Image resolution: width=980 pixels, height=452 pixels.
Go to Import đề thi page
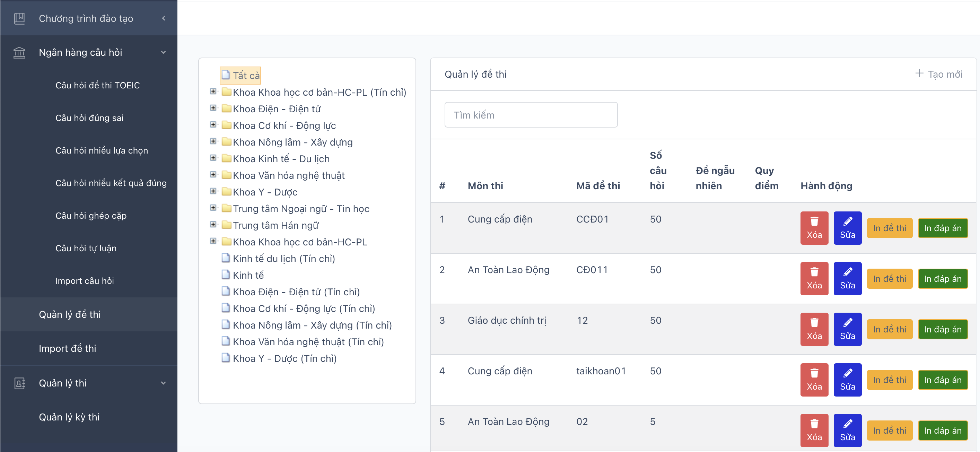pyautogui.click(x=67, y=348)
